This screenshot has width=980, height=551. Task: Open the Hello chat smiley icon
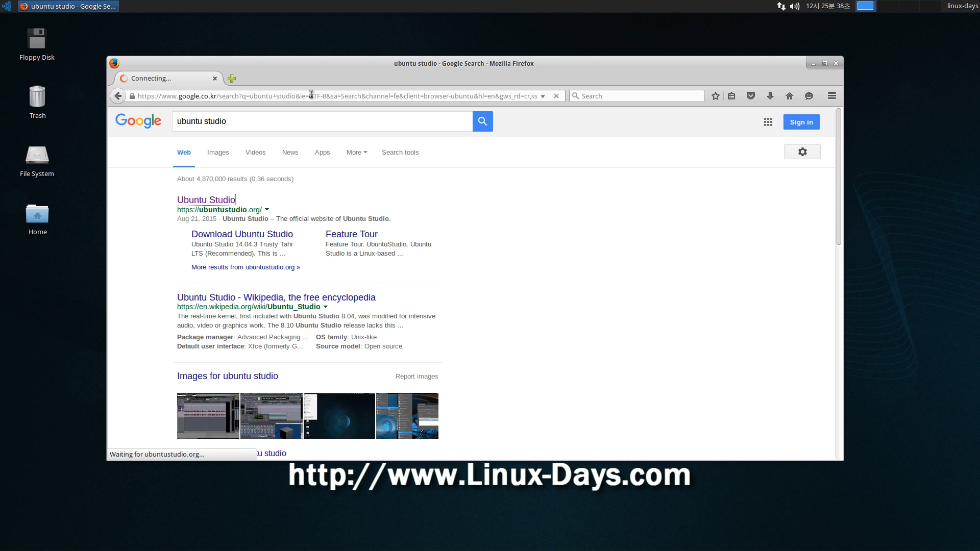coord(809,96)
